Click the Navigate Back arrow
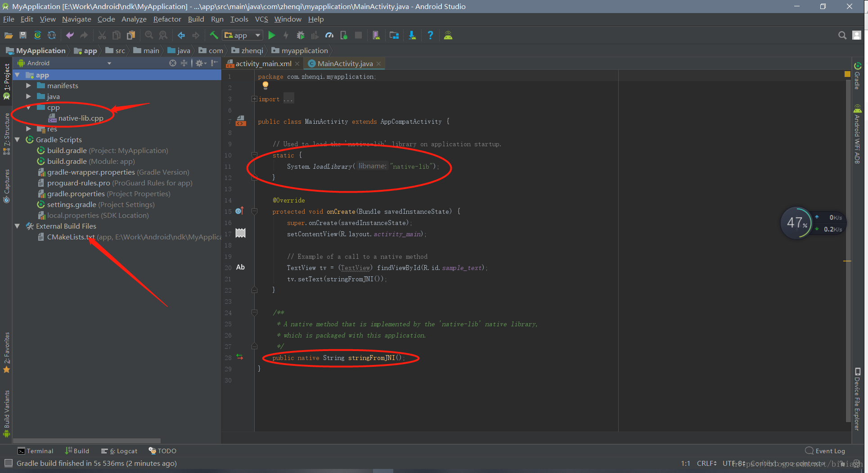Image resolution: width=868 pixels, height=473 pixels. click(181, 35)
